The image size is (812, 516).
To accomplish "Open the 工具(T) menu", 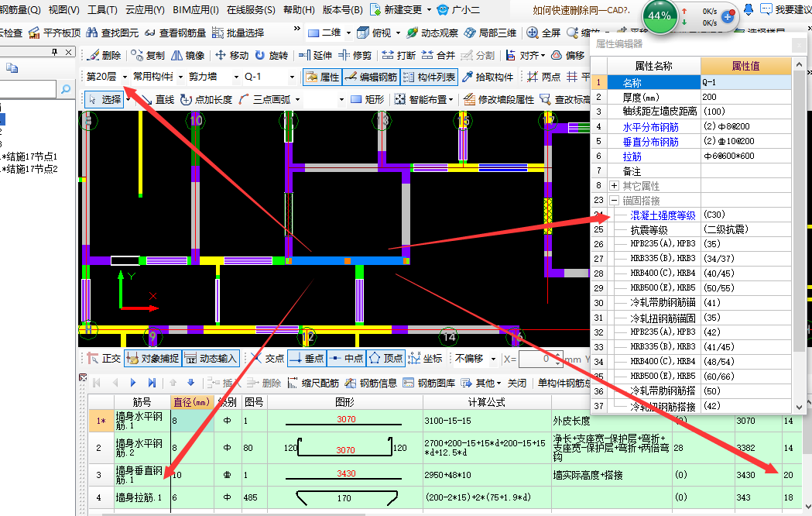I will pos(102,10).
